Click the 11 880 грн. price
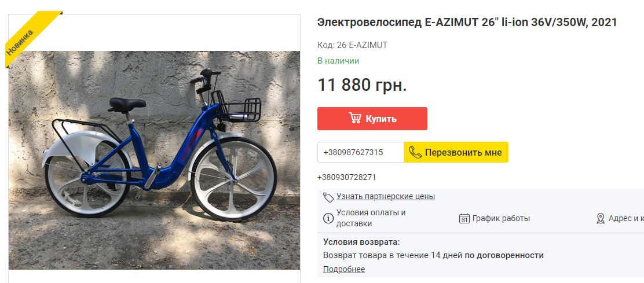Viewport: 644px width, 283px height. coord(362,85)
